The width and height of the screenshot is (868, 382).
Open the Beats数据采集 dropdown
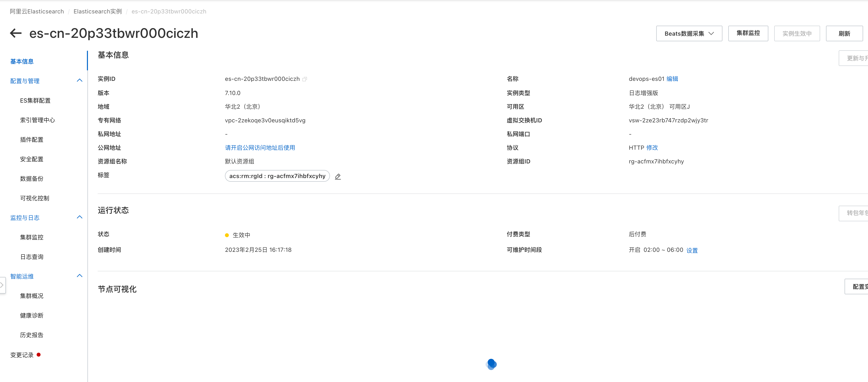(x=689, y=33)
